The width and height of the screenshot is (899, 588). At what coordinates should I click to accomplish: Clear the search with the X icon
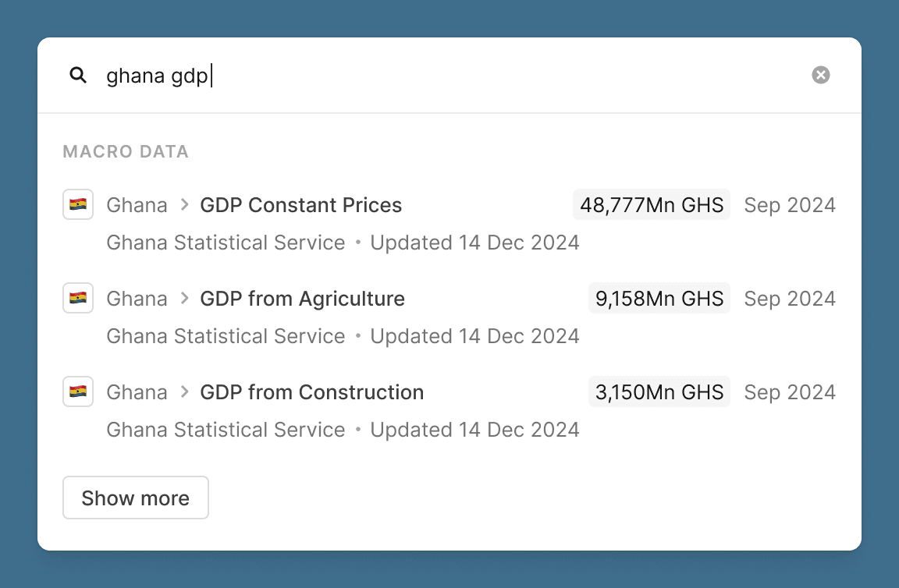coord(820,75)
